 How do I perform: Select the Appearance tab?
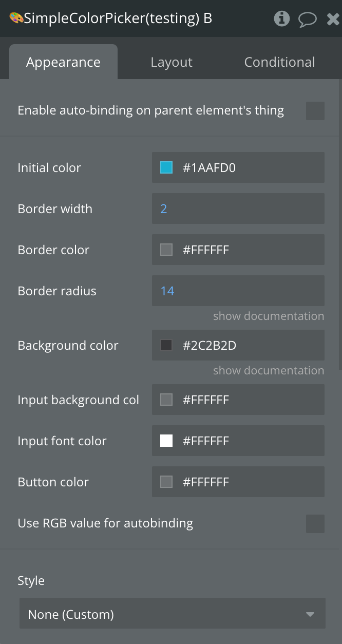click(x=63, y=62)
